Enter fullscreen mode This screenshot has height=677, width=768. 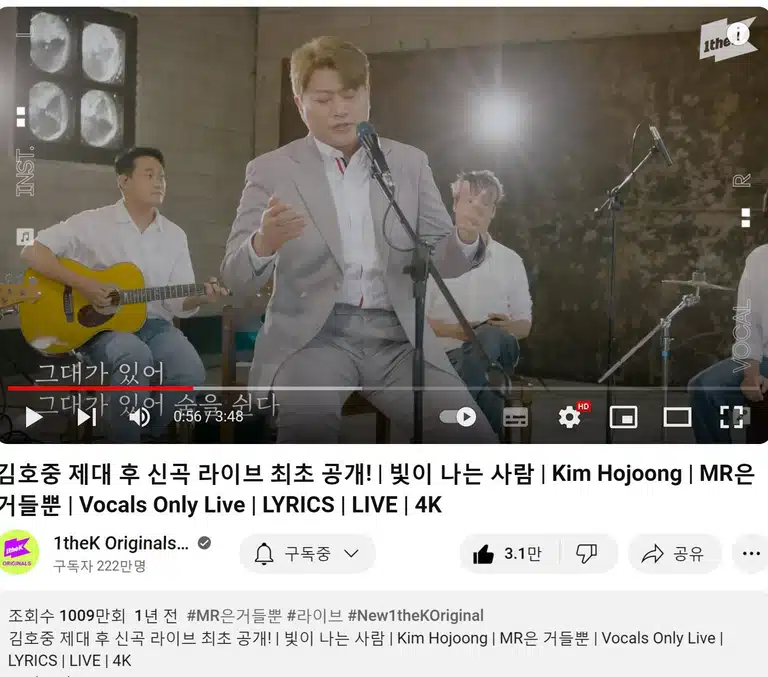point(732,417)
